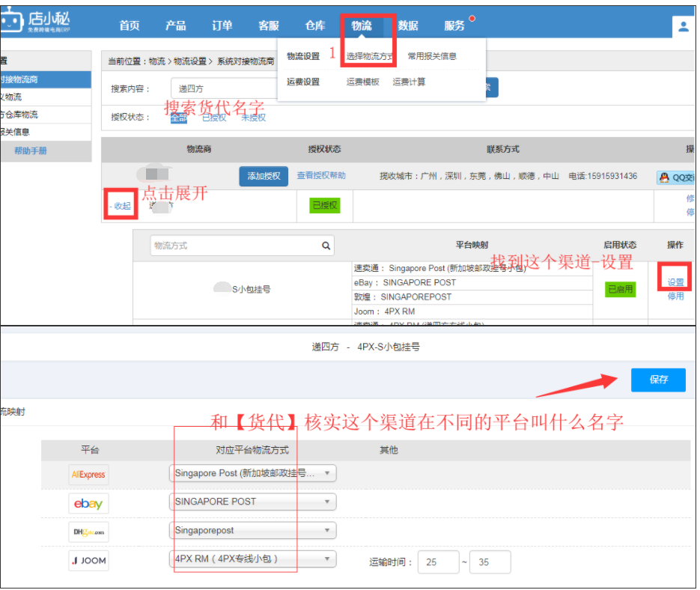Click the 店小秘 robot logo
The width and height of the screenshot is (700, 590).
pyautogui.click(x=34, y=20)
